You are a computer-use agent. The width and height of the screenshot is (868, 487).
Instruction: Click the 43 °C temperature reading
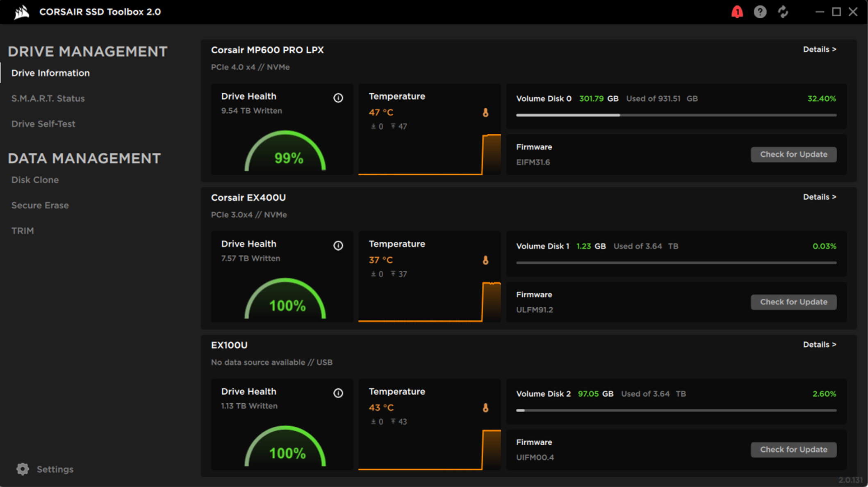tap(381, 408)
